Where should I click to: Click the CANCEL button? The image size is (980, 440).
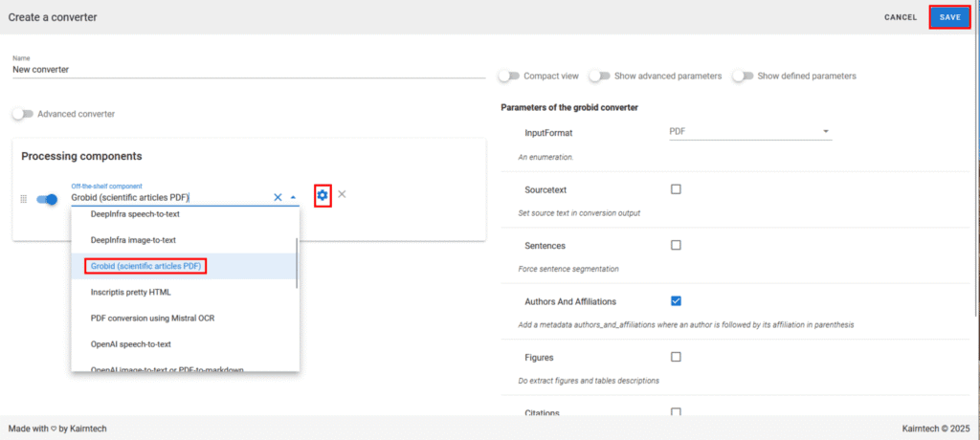(900, 17)
